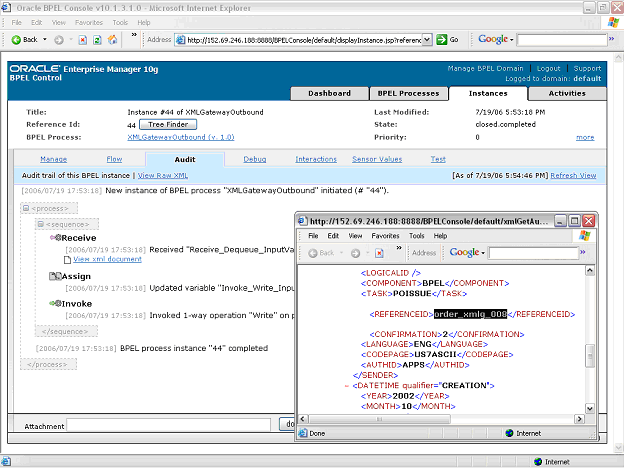
Task: Open the address bar URL dropdown
Action: click(427, 39)
